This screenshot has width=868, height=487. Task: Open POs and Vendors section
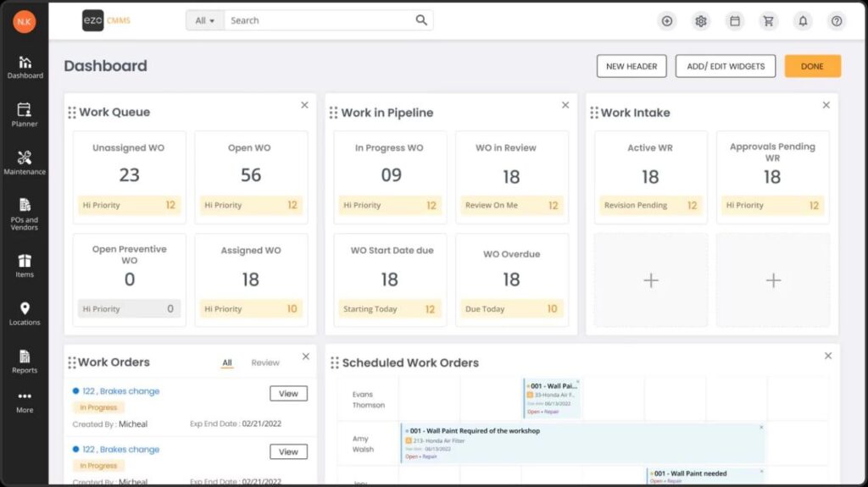coord(25,213)
